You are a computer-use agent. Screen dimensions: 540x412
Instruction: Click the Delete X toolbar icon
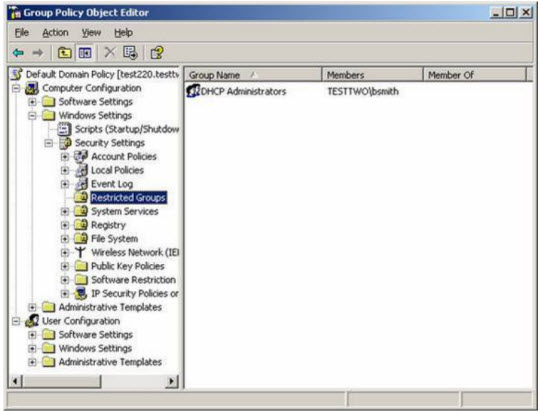pos(110,53)
